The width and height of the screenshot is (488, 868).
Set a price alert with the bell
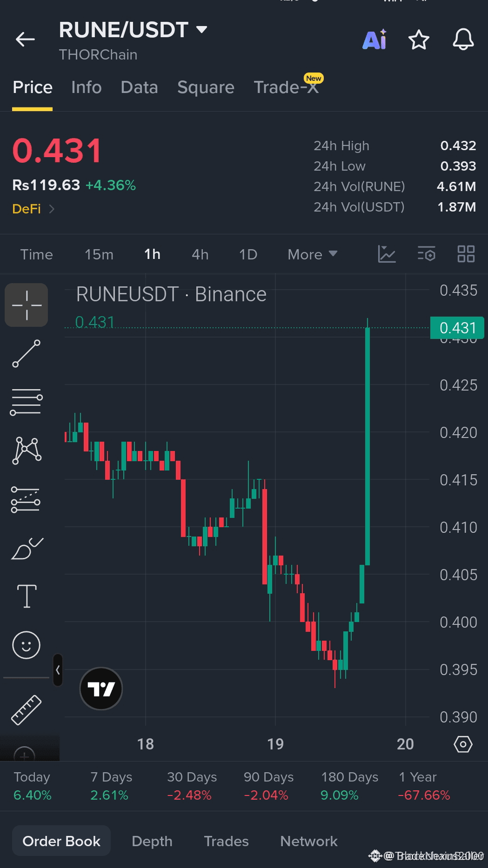pyautogui.click(x=463, y=40)
